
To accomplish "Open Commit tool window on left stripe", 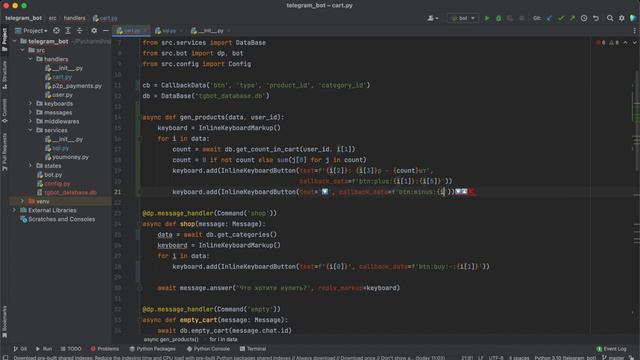I will [4, 111].
